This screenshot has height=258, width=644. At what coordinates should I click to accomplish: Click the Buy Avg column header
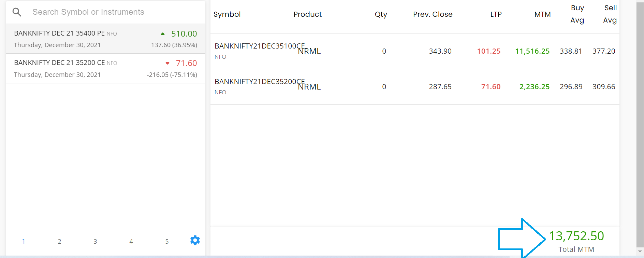click(x=577, y=14)
